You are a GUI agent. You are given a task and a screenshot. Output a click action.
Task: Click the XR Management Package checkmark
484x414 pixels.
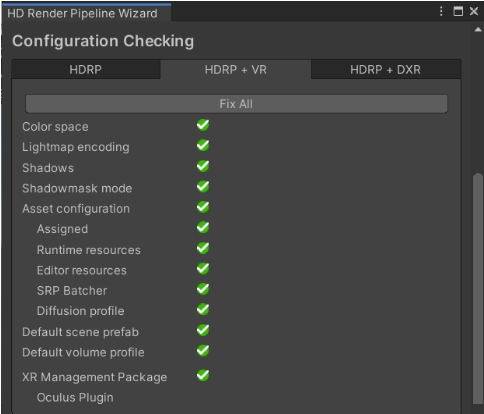pos(203,376)
